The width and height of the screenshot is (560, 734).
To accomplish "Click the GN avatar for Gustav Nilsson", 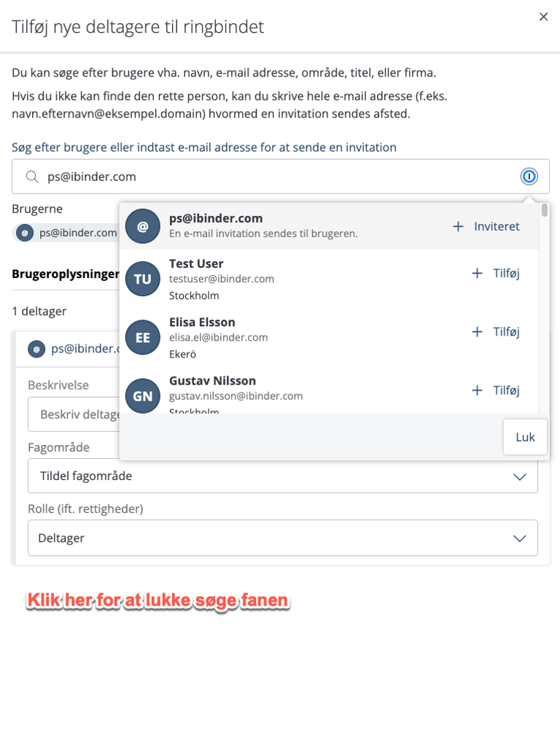I will click(143, 395).
